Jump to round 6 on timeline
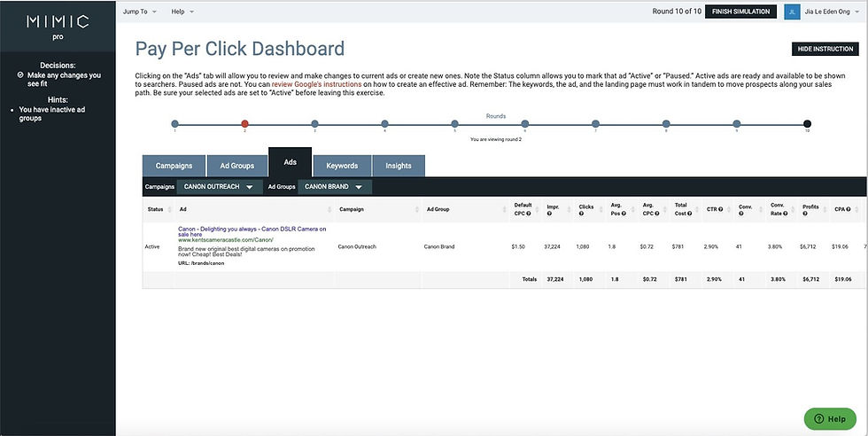Screen dimensions: 868x436 [524, 123]
